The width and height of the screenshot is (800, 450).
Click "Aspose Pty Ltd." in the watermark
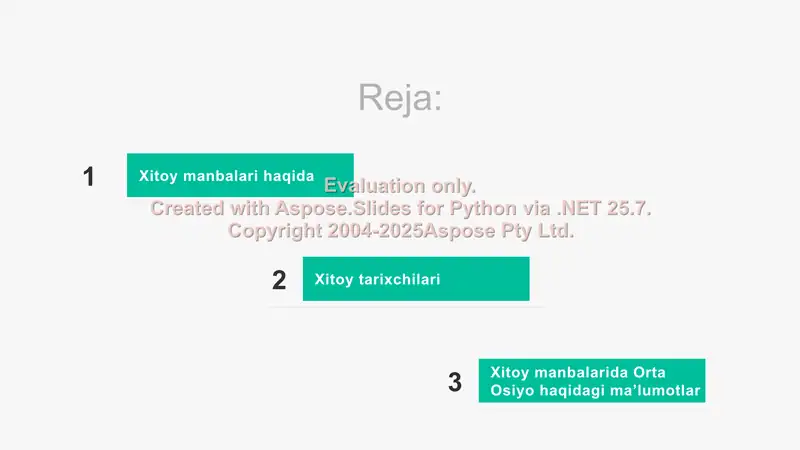[x=499, y=231]
